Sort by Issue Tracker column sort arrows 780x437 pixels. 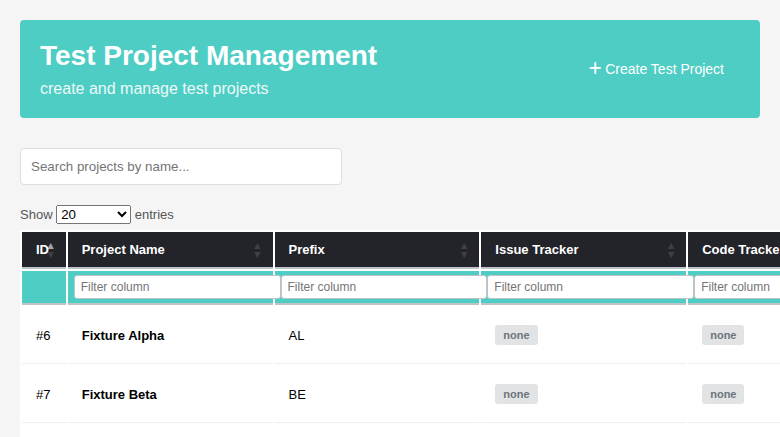tap(671, 250)
